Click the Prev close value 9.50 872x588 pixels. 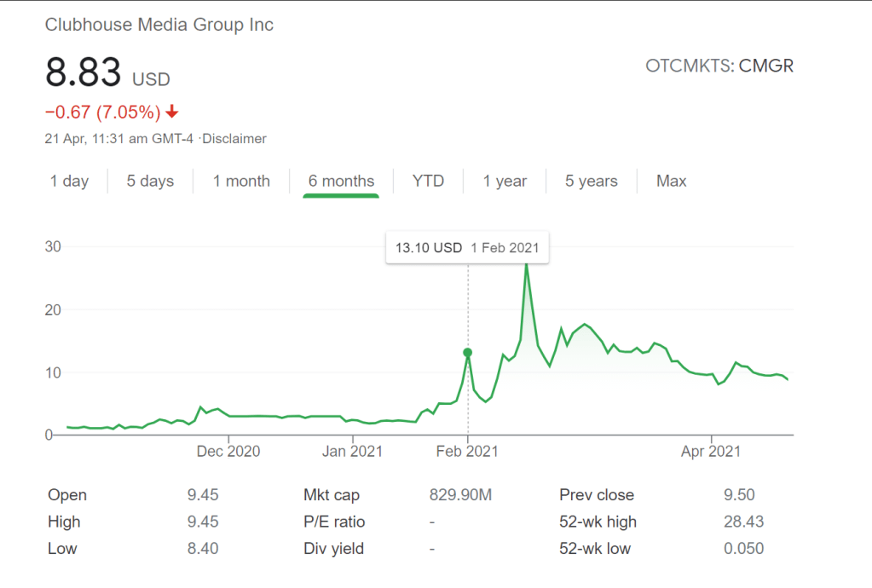tap(738, 495)
